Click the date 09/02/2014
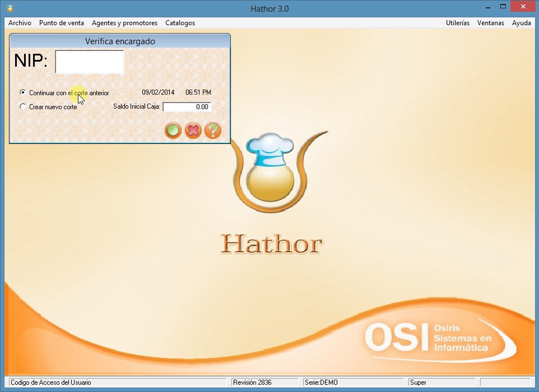The image size is (539, 392). tap(158, 92)
